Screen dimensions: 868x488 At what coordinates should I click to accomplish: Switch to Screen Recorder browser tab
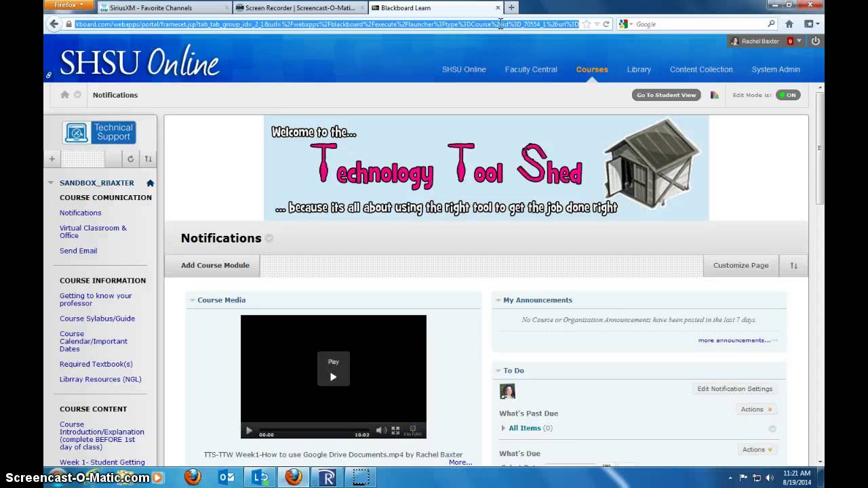(300, 7)
